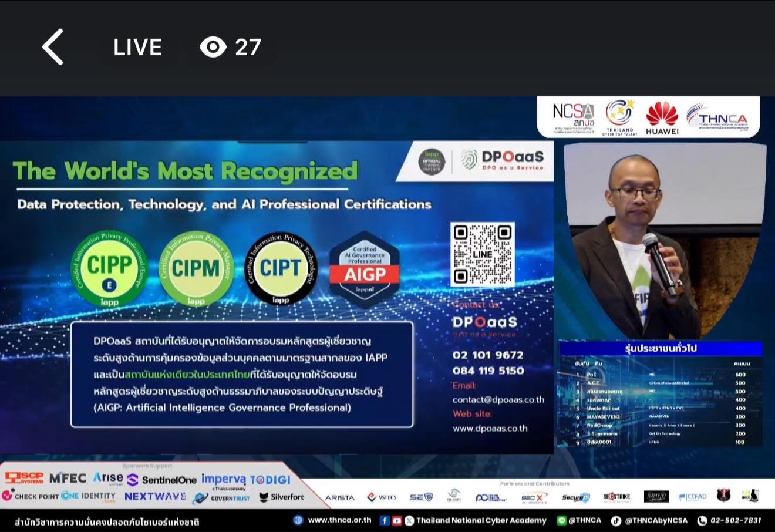Click the GovernTrust sponsor logo

pyautogui.click(x=222, y=498)
